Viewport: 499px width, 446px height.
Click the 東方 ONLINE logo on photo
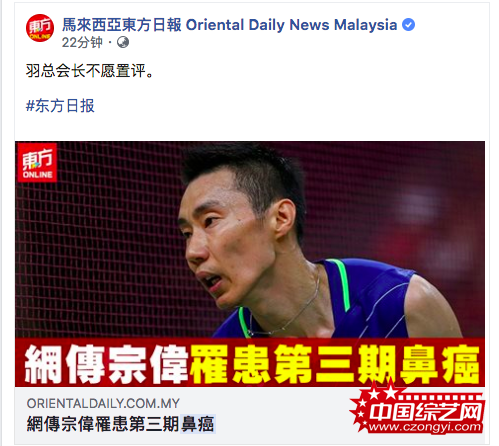coord(37,163)
